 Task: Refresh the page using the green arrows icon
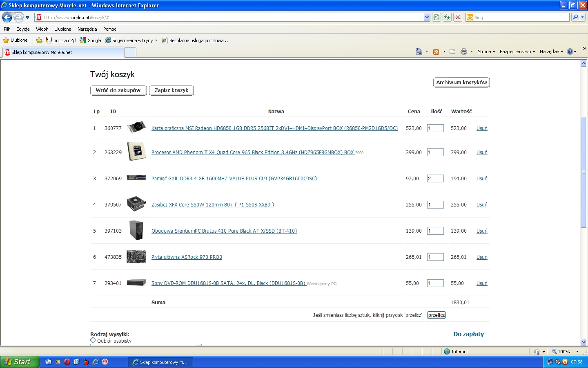coord(447,17)
